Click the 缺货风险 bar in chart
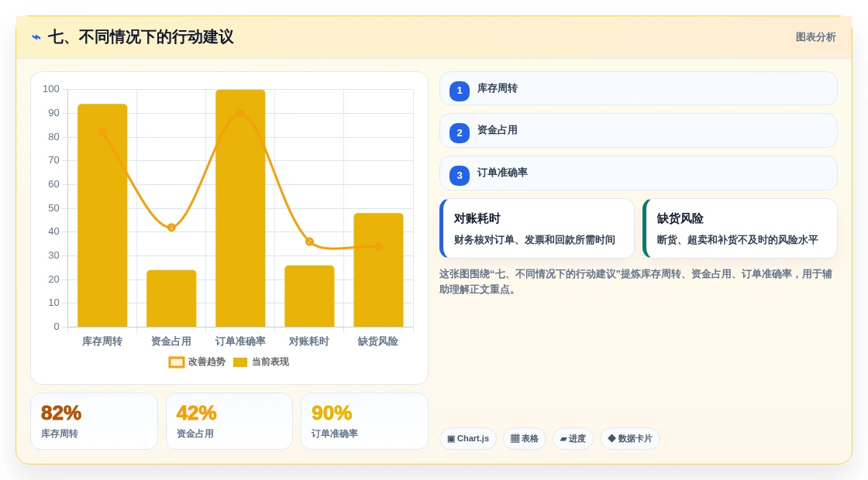Viewport: 868px width, 480px height. pos(379,270)
